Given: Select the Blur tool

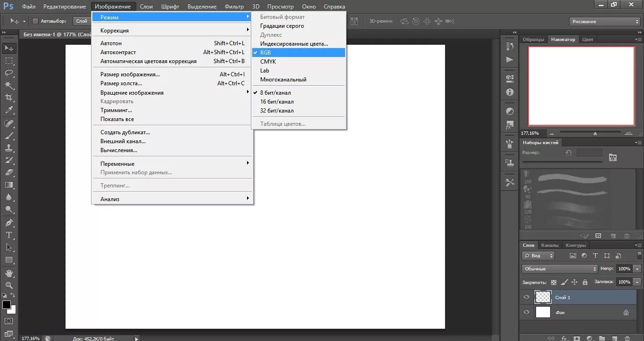Looking at the screenshot, I should 9,197.
